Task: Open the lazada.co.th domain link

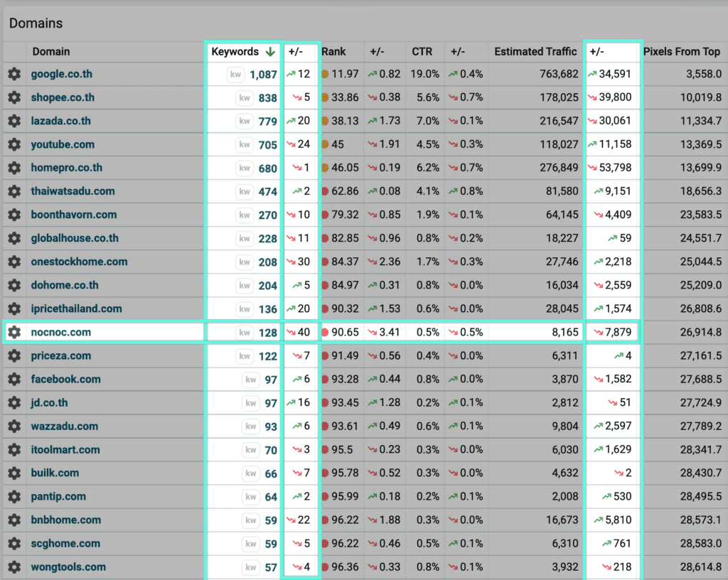Action: (61, 121)
